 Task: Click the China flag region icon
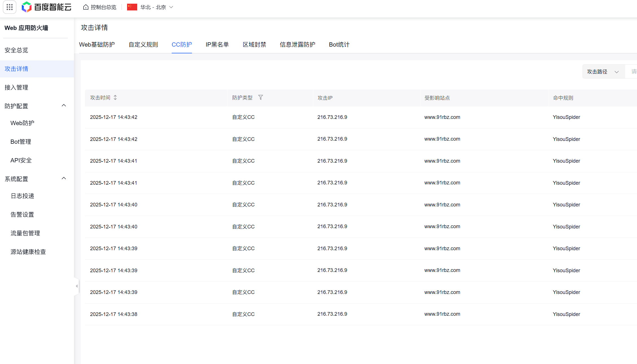point(132,7)
